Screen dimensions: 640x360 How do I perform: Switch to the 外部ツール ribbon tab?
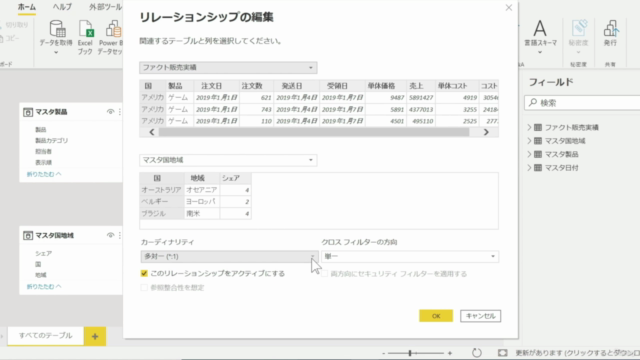(105, 7)
